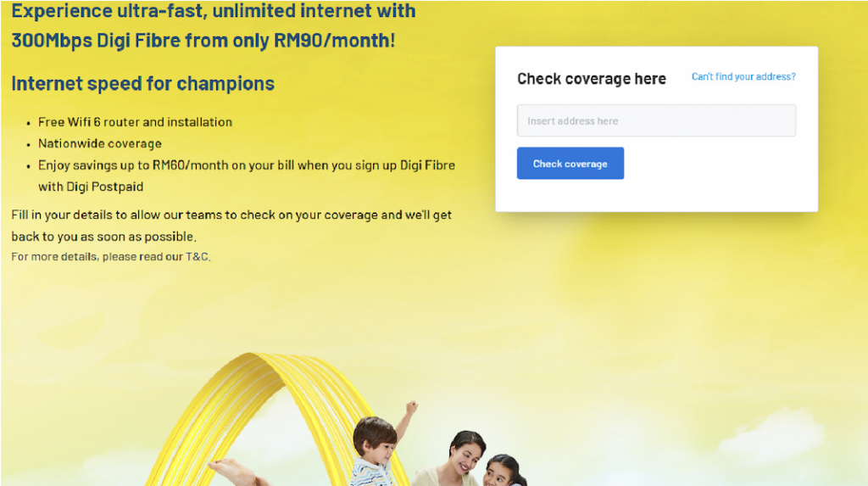Click the "Internet speed for champions" heading
This screenshot has height=486, width=868.
(142, 84)
